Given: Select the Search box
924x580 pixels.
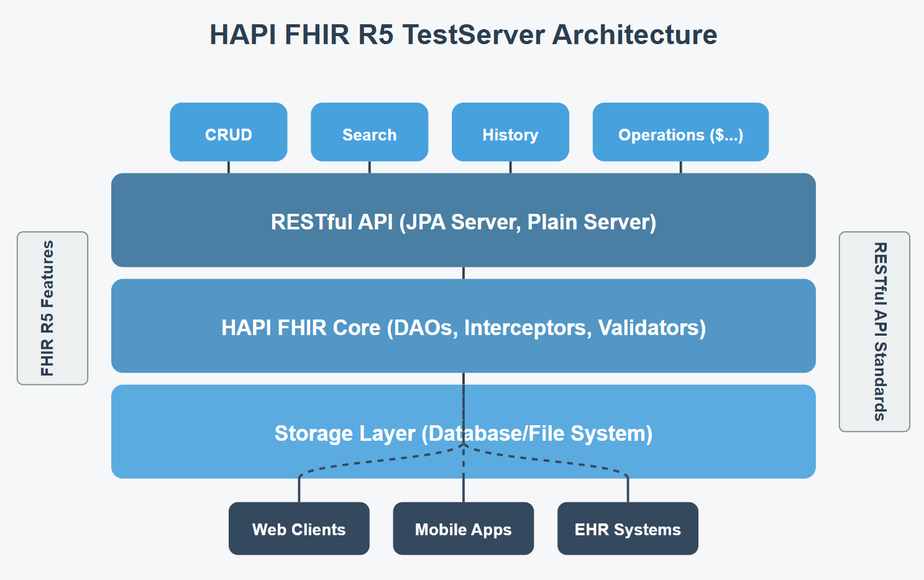Looking at the screenshot, I should point(369,132).
